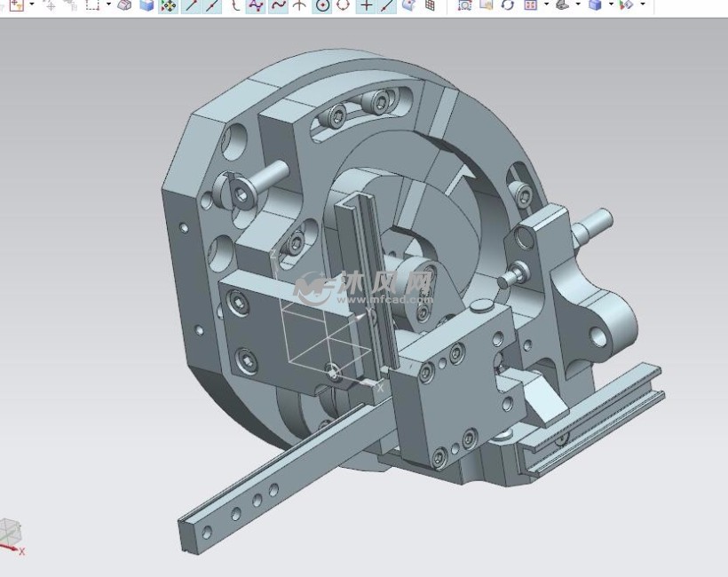Open the selection type filter dropdown arrow
Screen dimensions: 728x577
[x=32, y=4]
